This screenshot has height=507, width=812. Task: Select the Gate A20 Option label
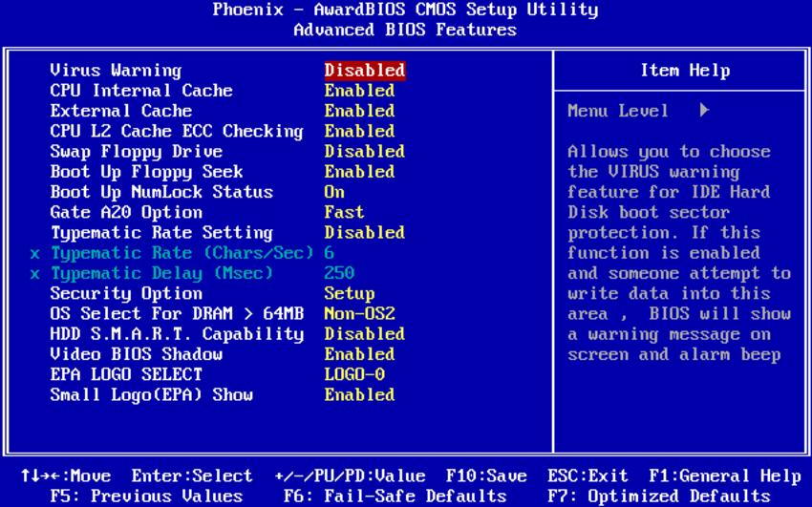tap(126, 213)
